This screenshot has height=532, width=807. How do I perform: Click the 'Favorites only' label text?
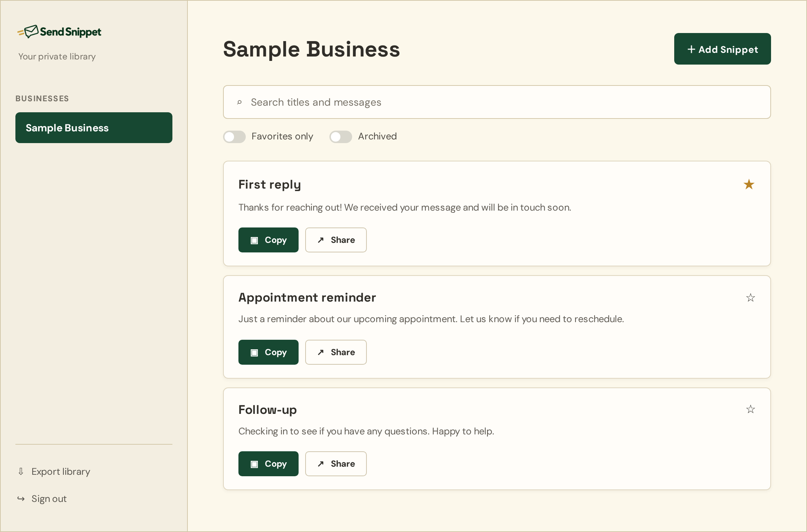[282, 136]
